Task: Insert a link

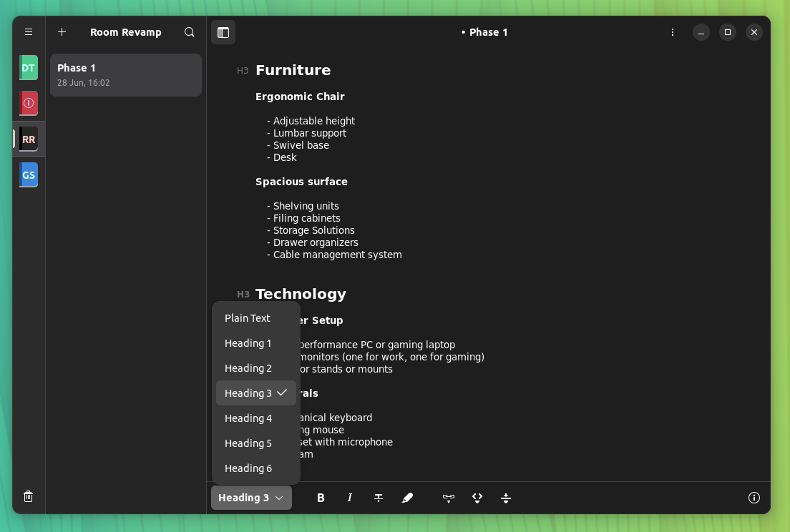Action: 449,498
